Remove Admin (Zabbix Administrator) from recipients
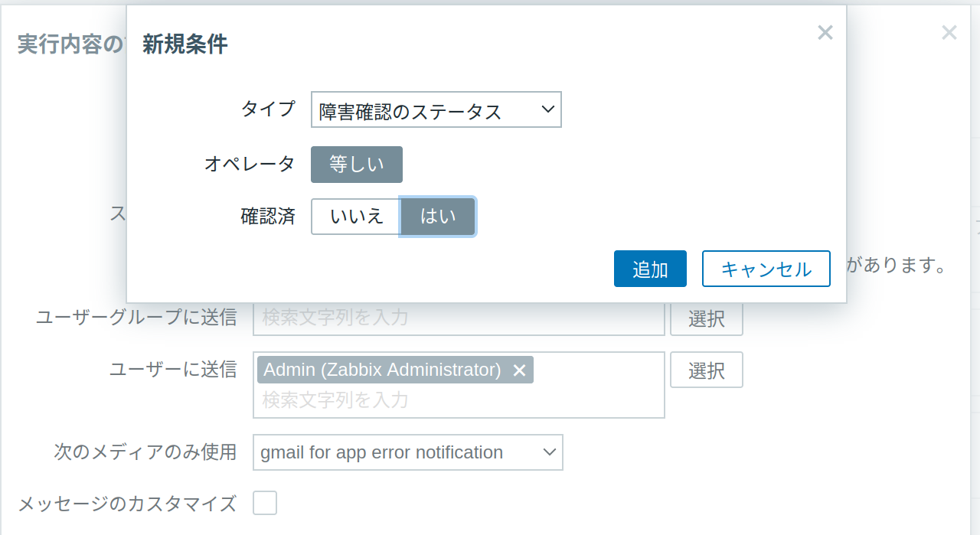The image size is (980, 535). 520,370
